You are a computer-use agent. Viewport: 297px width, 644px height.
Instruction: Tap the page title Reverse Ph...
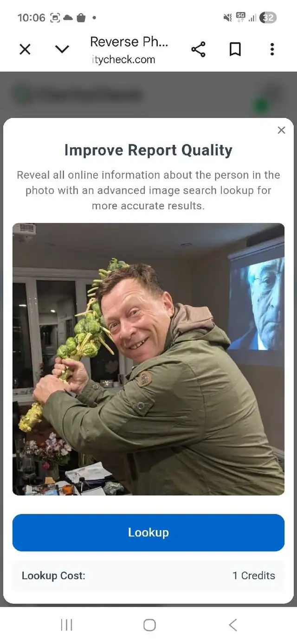(129, 42)
